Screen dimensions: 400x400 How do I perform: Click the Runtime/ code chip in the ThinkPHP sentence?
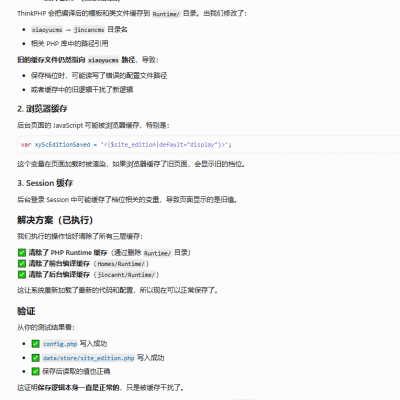pos(166,14)
